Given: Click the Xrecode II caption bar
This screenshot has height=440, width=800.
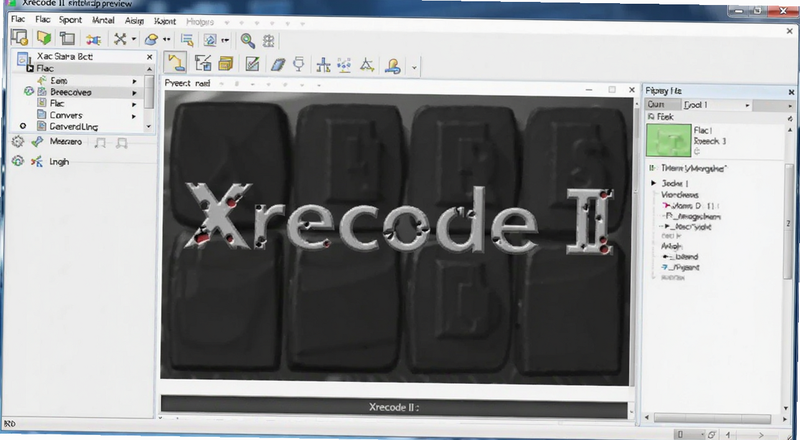Looking at the screenshot, I should pos(394,407).
